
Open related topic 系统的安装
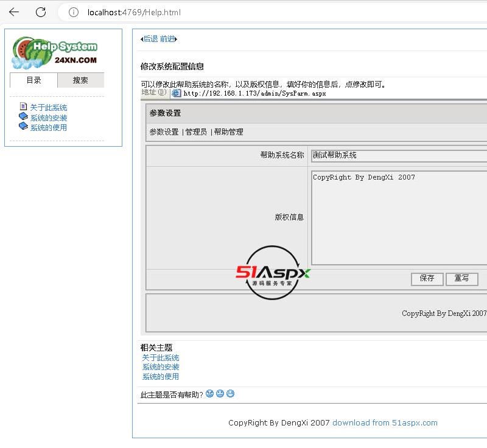pos(161,367)
